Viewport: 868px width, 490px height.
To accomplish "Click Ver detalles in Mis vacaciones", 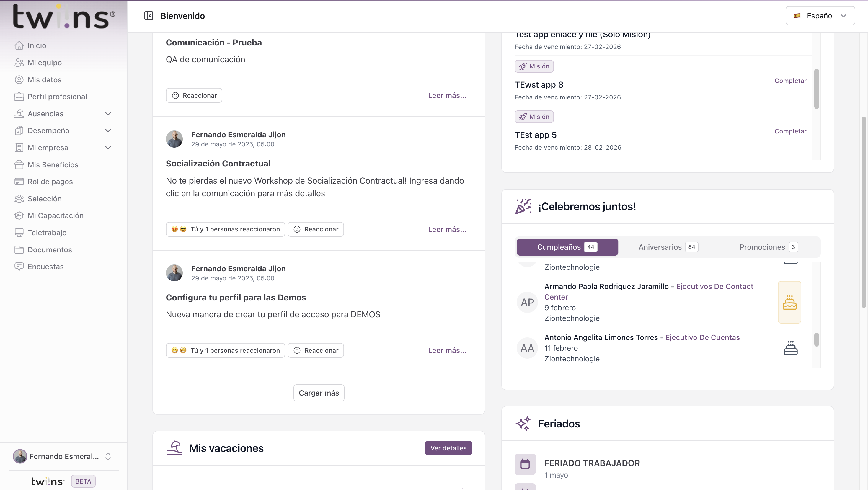I will pos(448,448).
